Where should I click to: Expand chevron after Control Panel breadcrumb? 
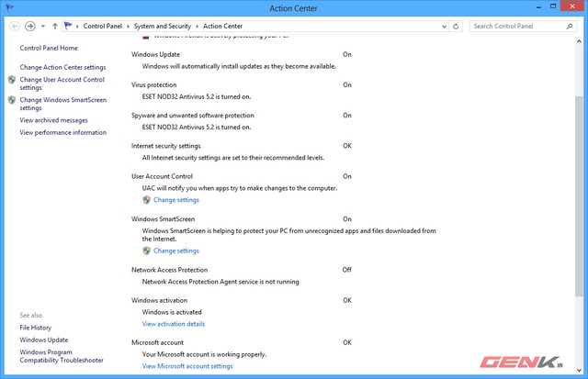[x=129, y=27]
